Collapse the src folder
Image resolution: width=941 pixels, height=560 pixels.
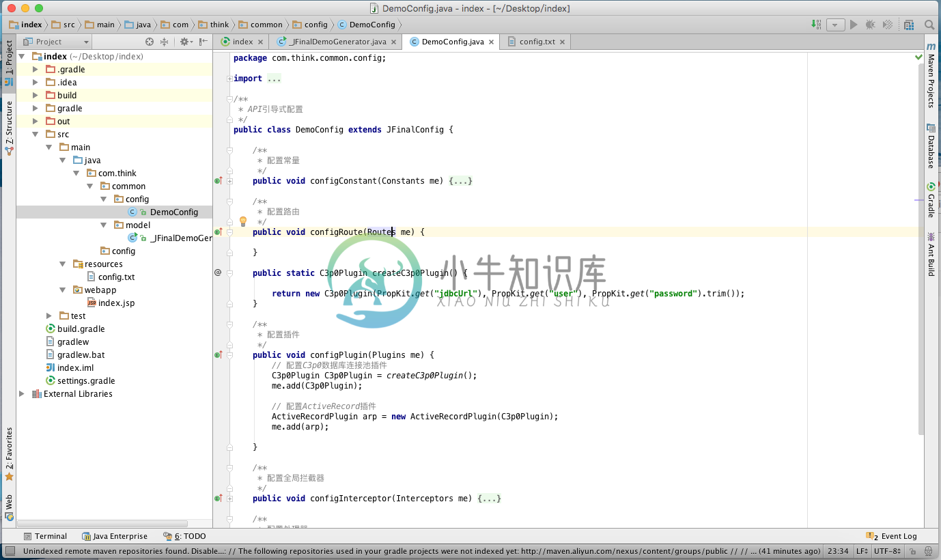36,135
